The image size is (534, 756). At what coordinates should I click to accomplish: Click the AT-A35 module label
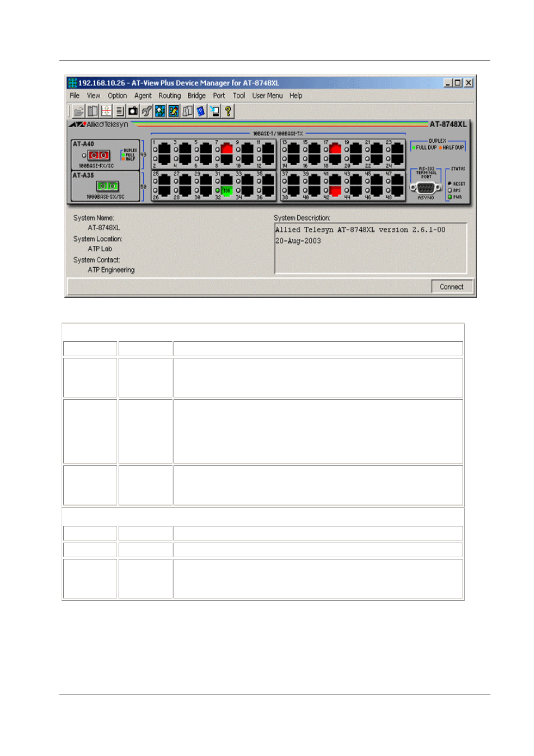tap(83, 175)
